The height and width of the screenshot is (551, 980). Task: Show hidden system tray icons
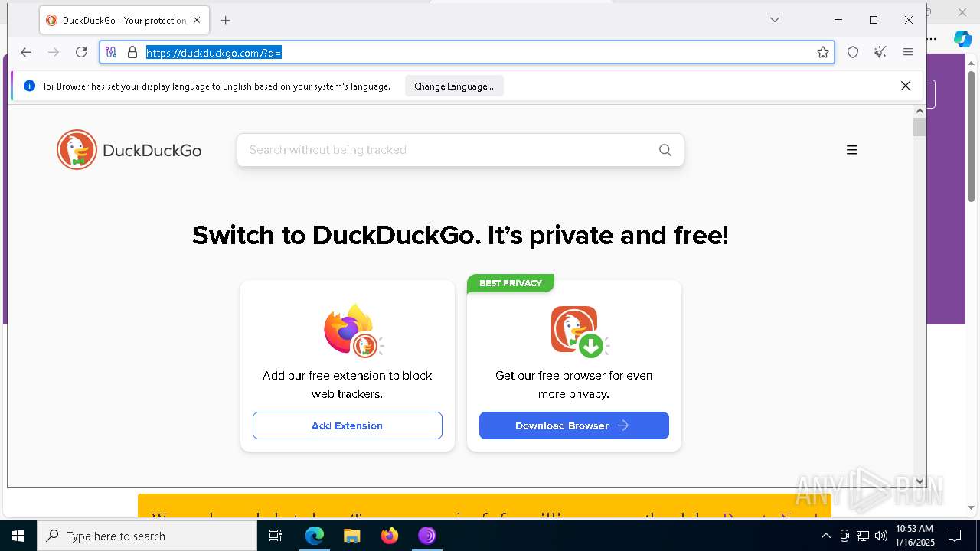click(825, 536)
